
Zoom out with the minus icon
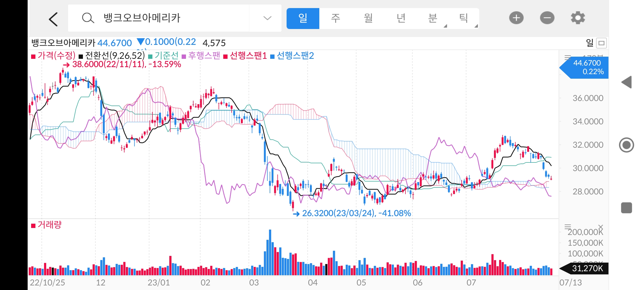[547, 18]
